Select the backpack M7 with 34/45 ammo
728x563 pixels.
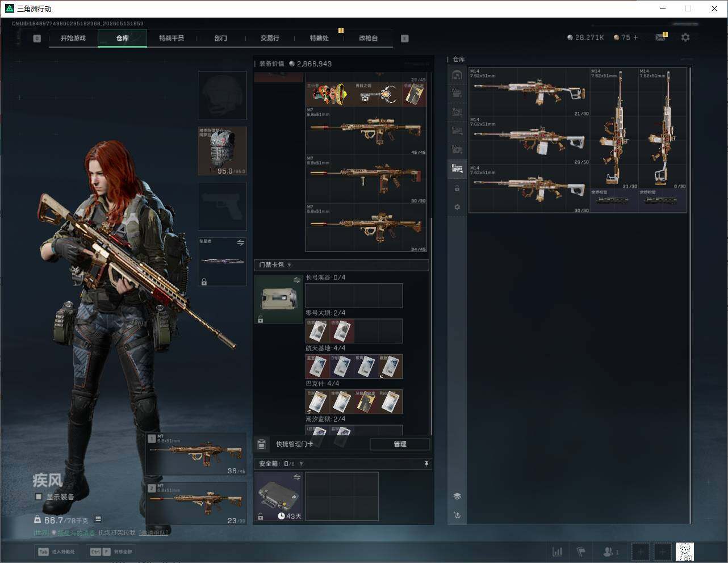(x=366, y=228)
